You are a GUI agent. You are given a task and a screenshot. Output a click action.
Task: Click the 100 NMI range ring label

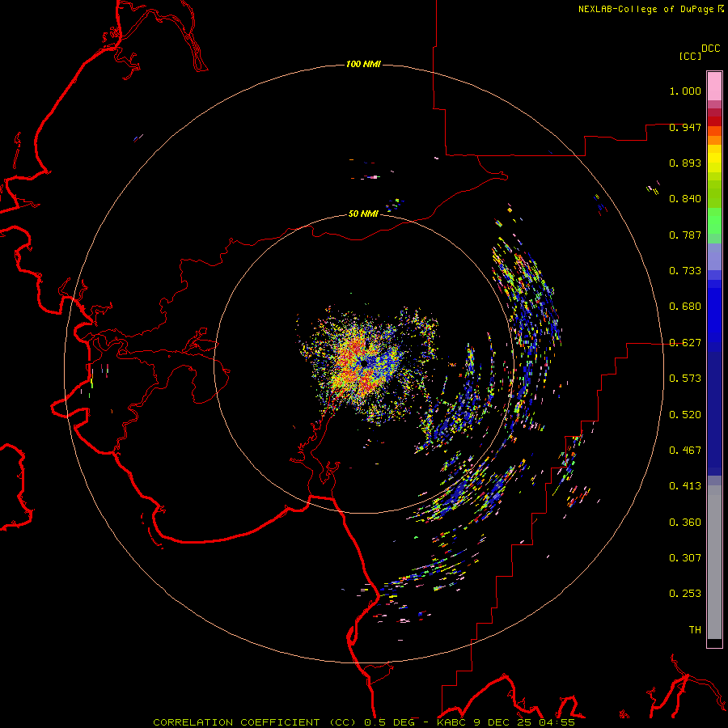363,64
